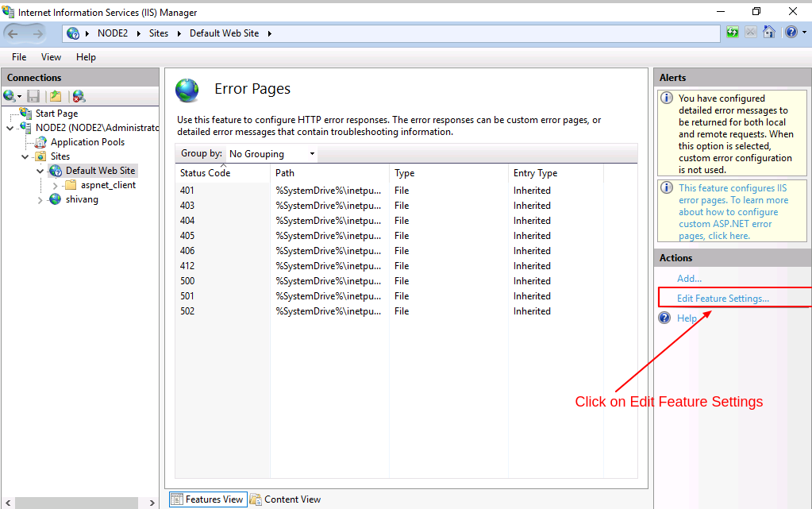This screenshot has height=509, width=812.
Task: Click Edit Feature Settings... action
Action: pyautogui.click(x=723, y=299)
